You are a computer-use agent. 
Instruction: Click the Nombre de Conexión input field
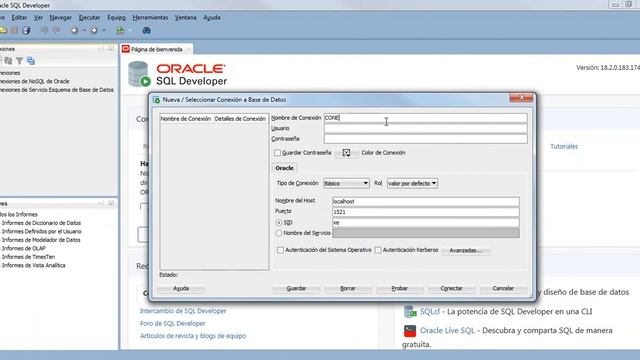(425, 118)
